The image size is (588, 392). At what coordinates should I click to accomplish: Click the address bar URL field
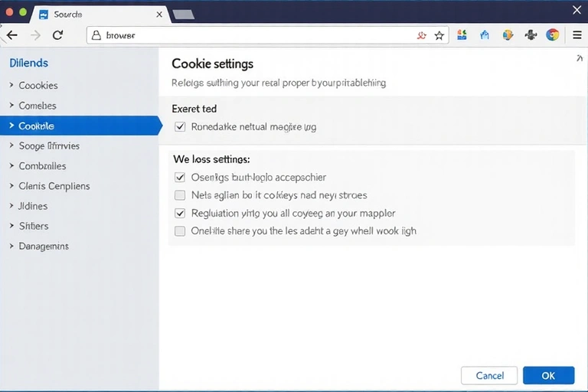pyautogui.click(x=253, y=35)
